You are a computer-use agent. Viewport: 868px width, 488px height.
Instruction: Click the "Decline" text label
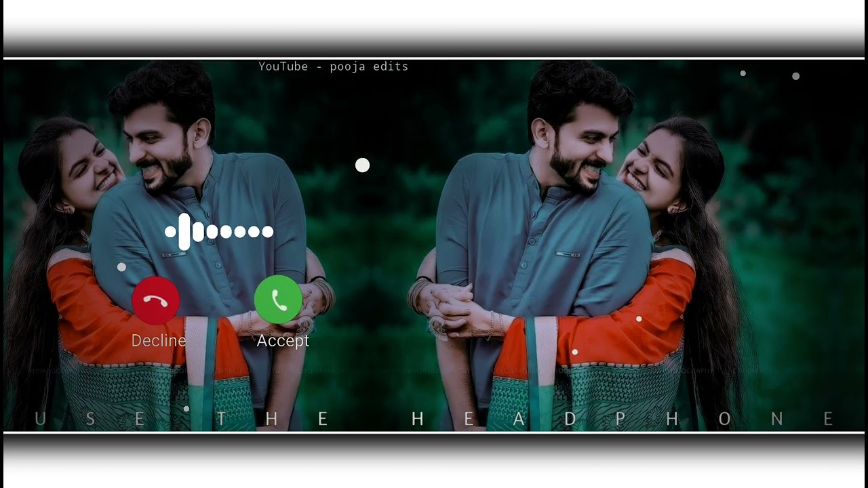(x=159, y=340)
